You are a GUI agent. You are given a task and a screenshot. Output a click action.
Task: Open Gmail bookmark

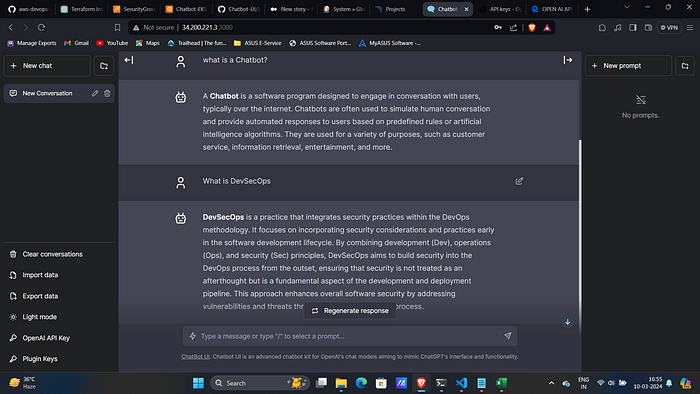tap(76, 43)
